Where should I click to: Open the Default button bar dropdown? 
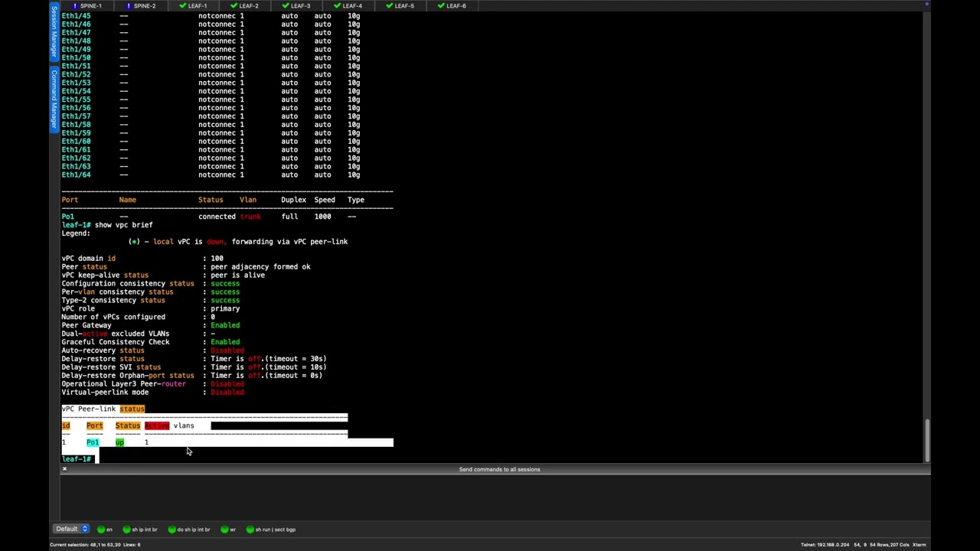71,529
